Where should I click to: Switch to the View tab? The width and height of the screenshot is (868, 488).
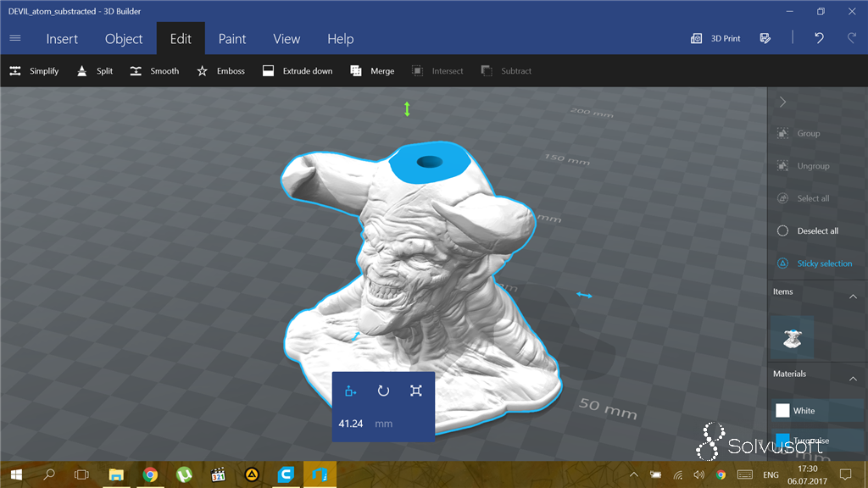point(287,39)
